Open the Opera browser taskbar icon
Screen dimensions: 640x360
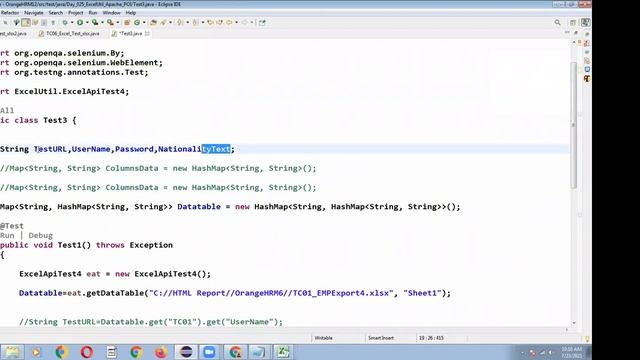tap(87, 352)
